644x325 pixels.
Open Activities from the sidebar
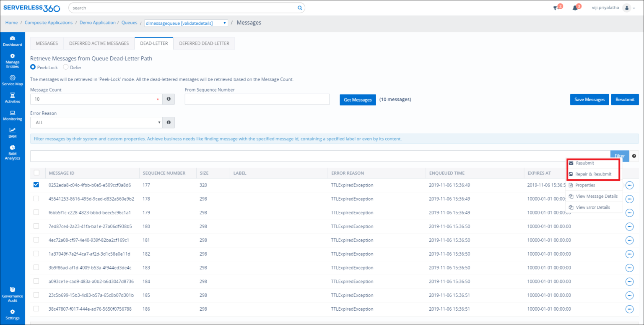pyautogui.click(x=12, y=98)
